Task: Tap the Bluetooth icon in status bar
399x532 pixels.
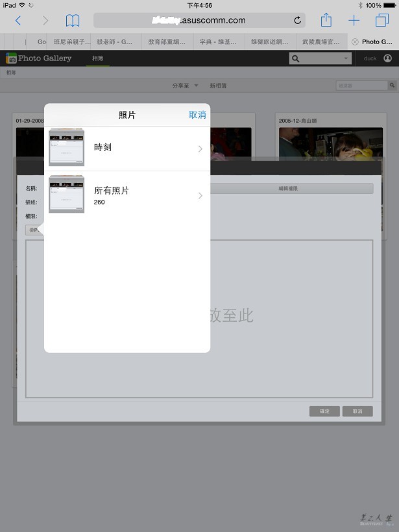Action: click(x=360, y=5)
